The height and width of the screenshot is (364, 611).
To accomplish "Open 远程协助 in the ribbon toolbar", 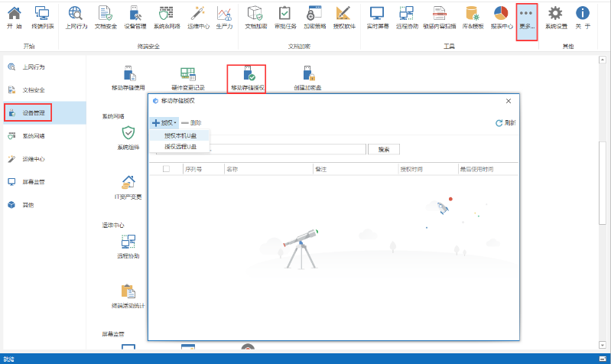I will [407, 18].
